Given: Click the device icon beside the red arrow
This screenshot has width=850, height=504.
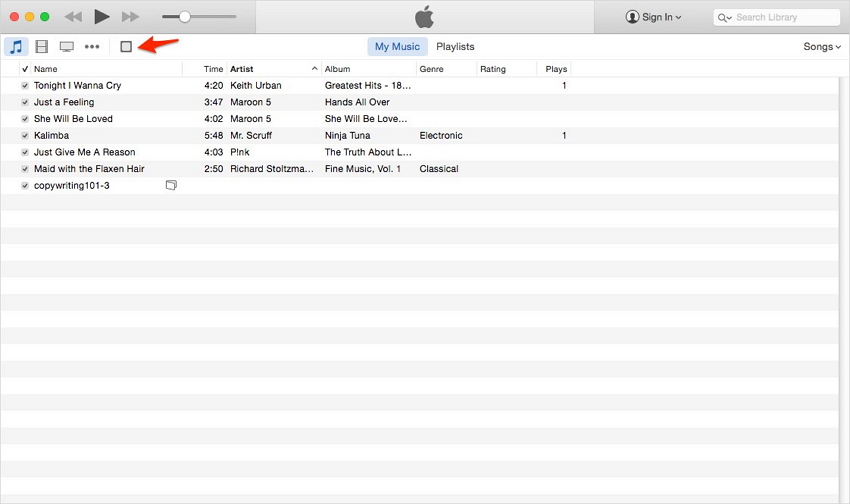Looking at the screenshot, I should point(126,47).
